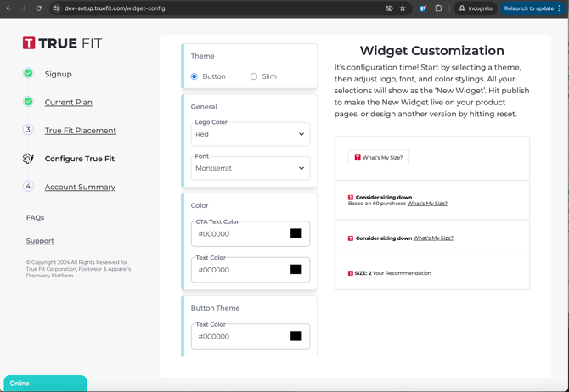Viewport: 569px width, 392px height.
Task: Click the Widget Customization heading
Action: [x=431, y=50]
